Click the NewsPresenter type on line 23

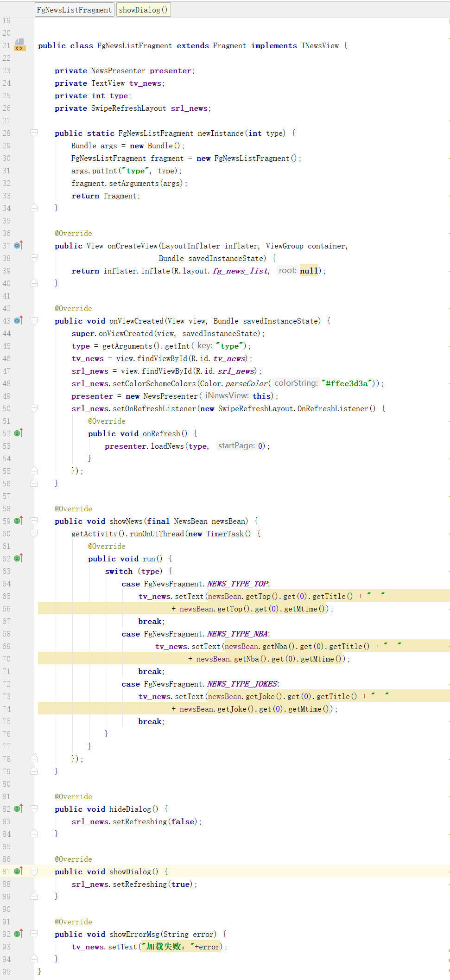118,70
